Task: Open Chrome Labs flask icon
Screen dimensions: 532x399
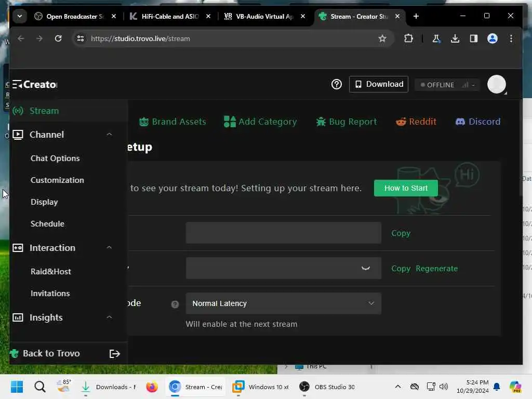Action: tap(436, 38)
